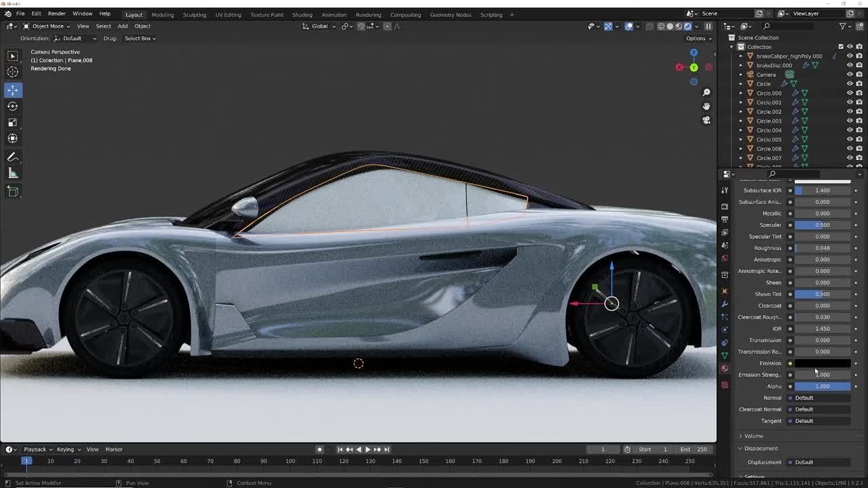Hide the Camera object in outliner

tap(850, 75)
